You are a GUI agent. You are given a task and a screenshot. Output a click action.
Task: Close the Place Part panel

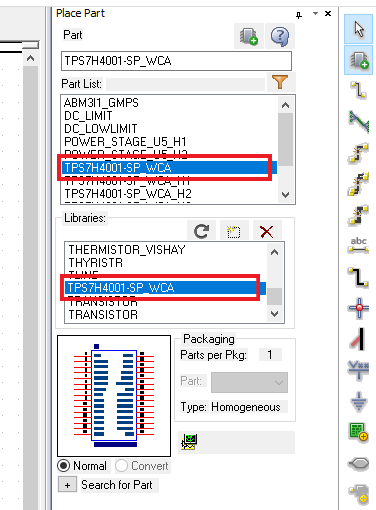[x=328, y=14]
